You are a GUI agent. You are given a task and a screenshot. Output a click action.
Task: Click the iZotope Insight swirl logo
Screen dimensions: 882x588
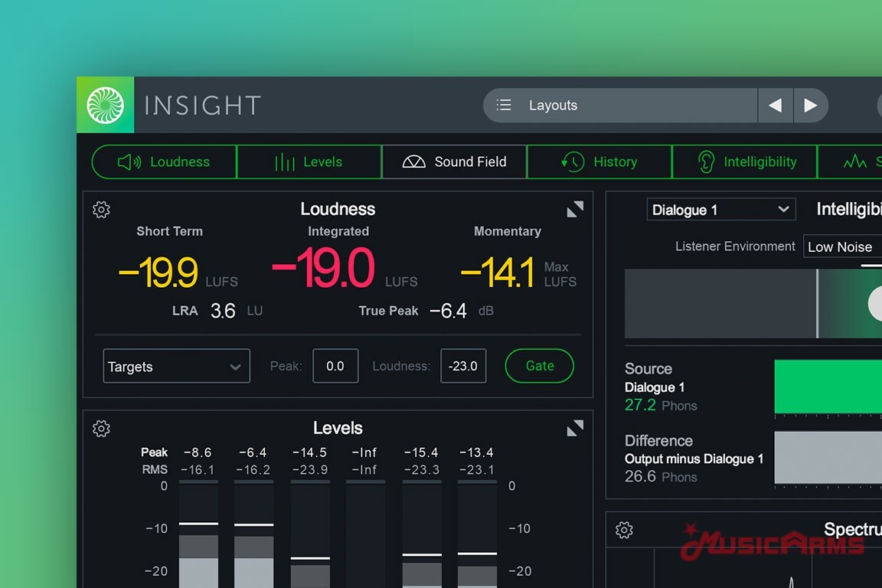pos(106,105)
